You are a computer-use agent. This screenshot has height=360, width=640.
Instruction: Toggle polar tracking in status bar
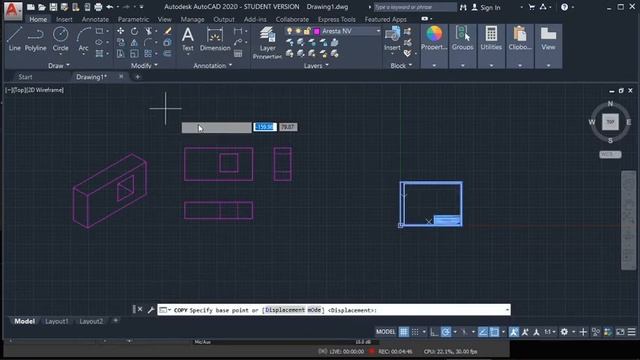[x=446, y=332]
